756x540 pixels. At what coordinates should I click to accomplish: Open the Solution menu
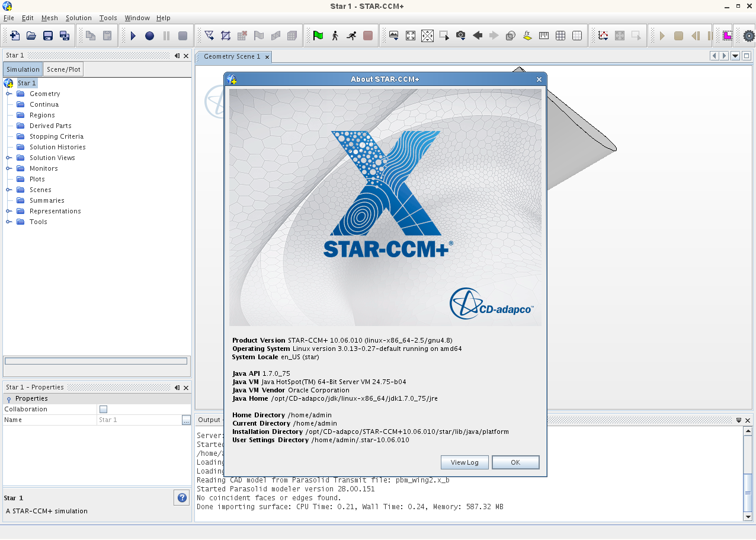(x=79, y=18)
